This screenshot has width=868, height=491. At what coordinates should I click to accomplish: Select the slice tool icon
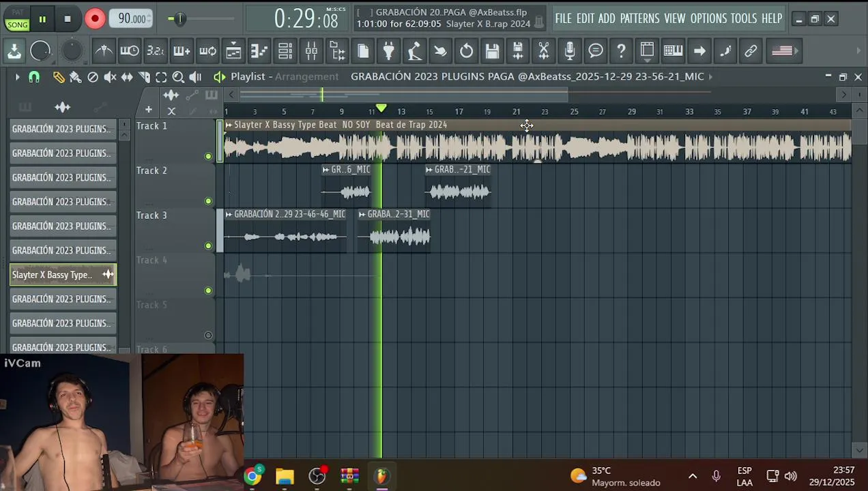[144, 77]
